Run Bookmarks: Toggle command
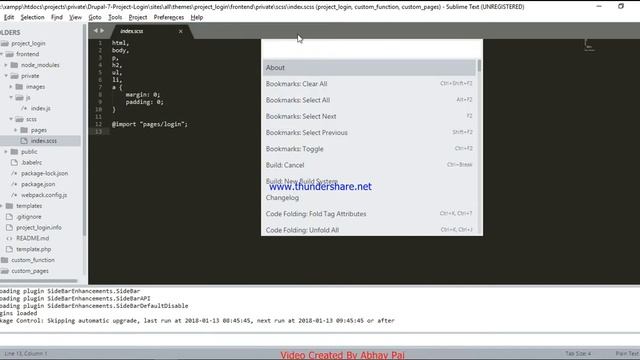 369,149
